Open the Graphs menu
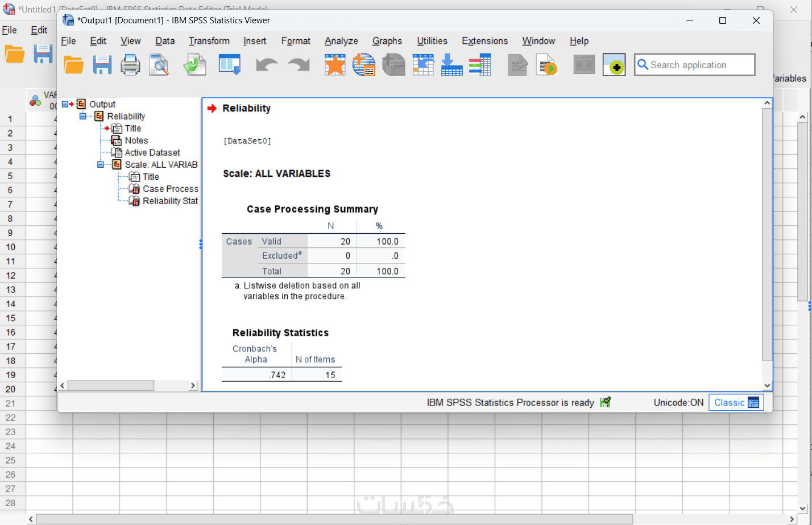Image resolution: width=812 pixels, height=525 pixels. click(x=387, y=41)
